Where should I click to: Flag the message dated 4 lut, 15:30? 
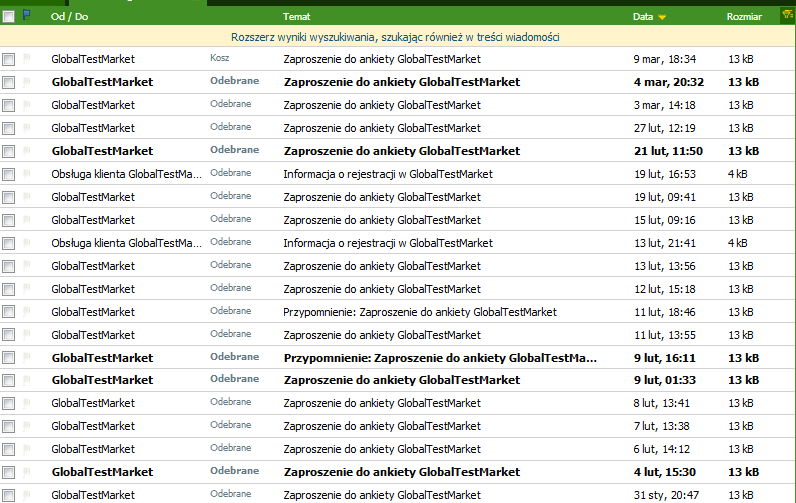tap(27, 472)
